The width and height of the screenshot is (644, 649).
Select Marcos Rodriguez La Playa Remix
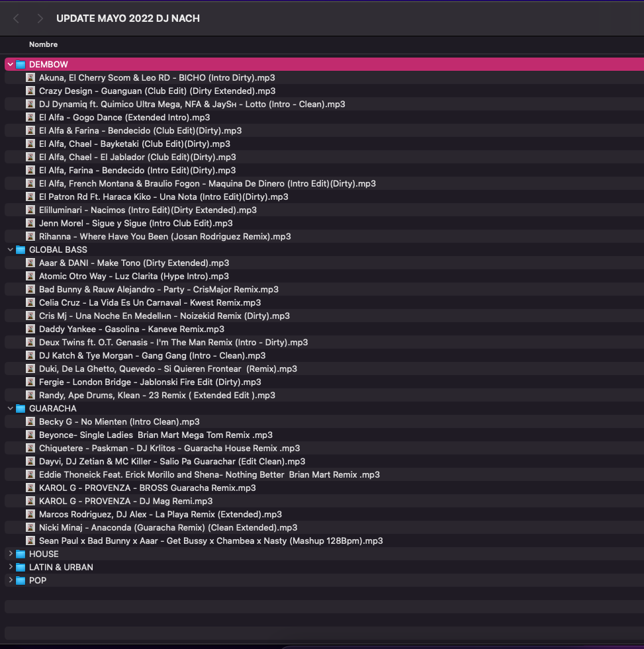click(x=160, y=515)
